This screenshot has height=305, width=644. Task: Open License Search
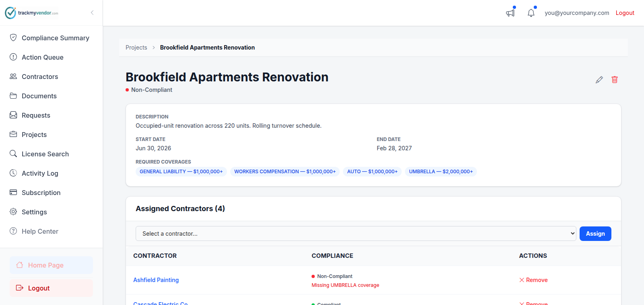pos(45,154)
